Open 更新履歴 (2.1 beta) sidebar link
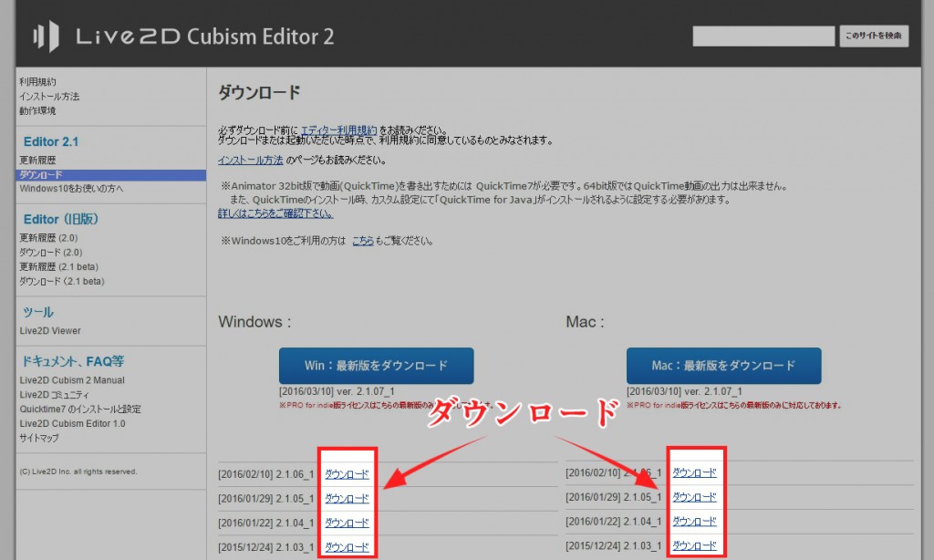This screenshot has width=934, height=560. pyautogui.click(x=59, y=266)
